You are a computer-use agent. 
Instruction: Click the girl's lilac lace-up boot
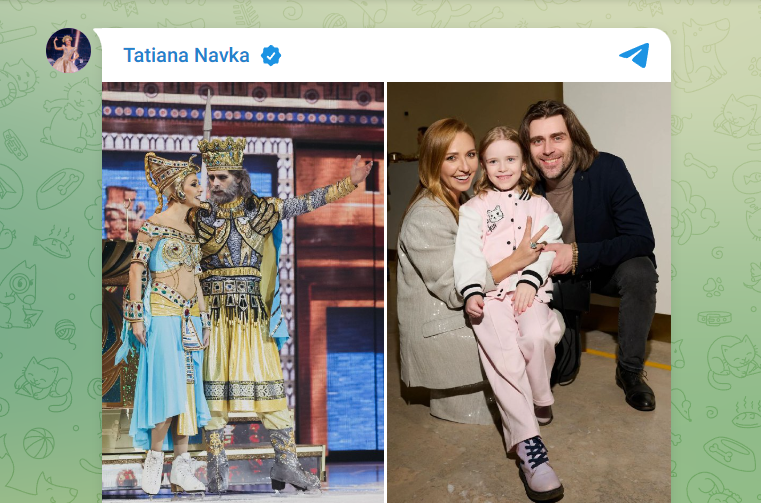537,467
